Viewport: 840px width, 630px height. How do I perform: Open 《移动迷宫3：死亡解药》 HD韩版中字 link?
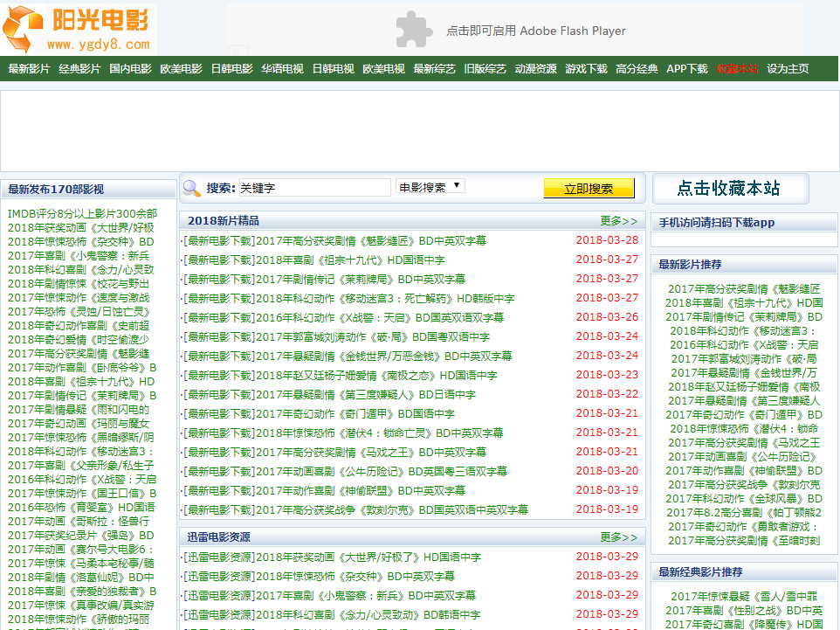tap(349, 299)
